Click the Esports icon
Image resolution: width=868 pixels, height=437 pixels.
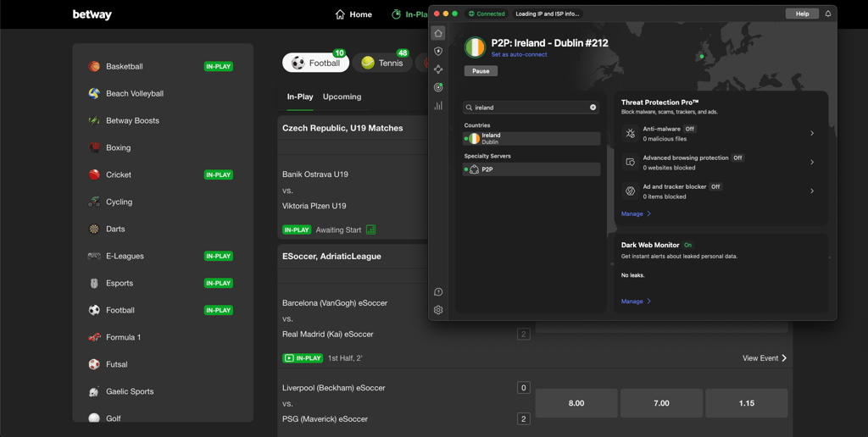[94, 283]
